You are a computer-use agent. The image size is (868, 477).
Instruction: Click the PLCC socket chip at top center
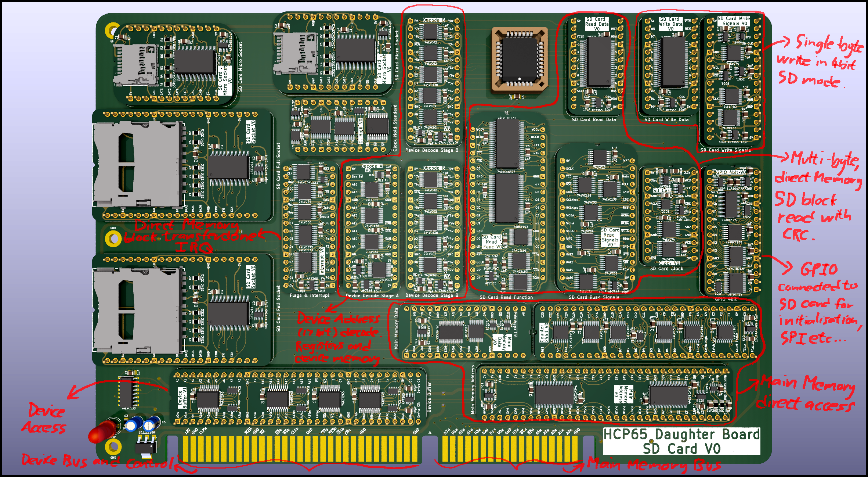coord(519,59)
